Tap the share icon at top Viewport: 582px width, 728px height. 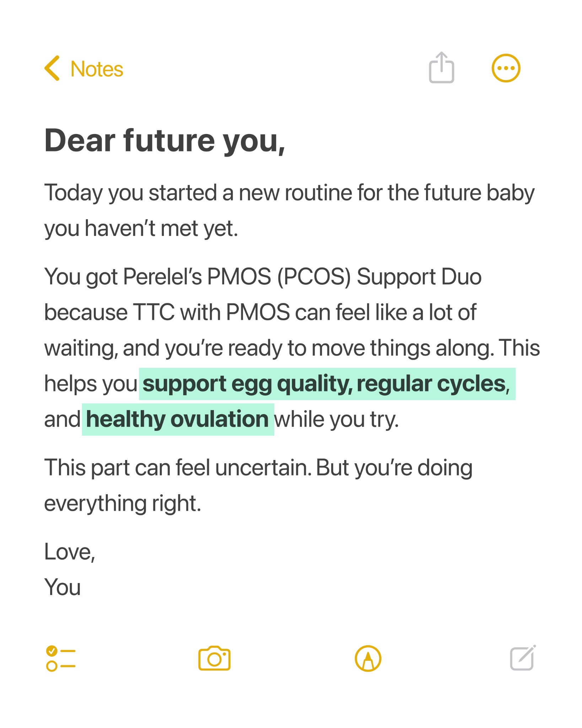[x=441, y=68]
